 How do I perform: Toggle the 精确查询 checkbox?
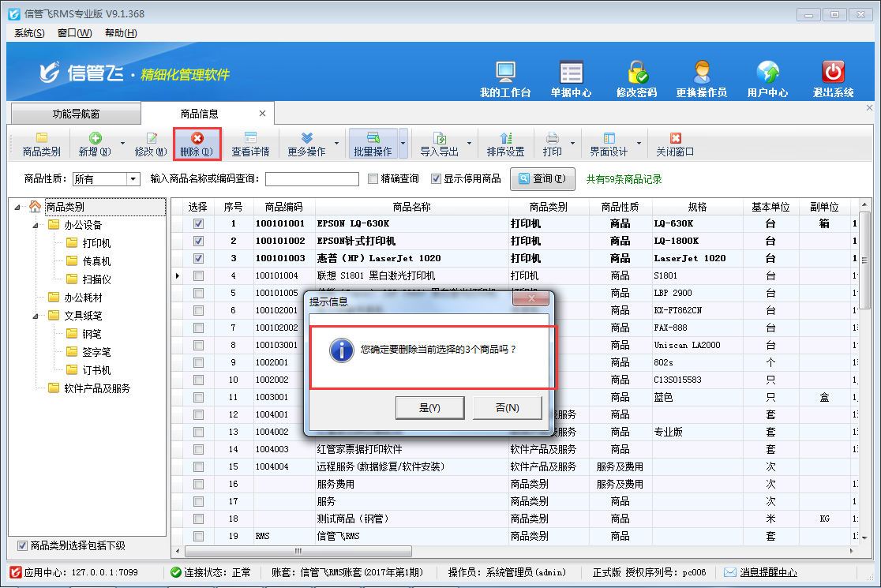point(373,179)
